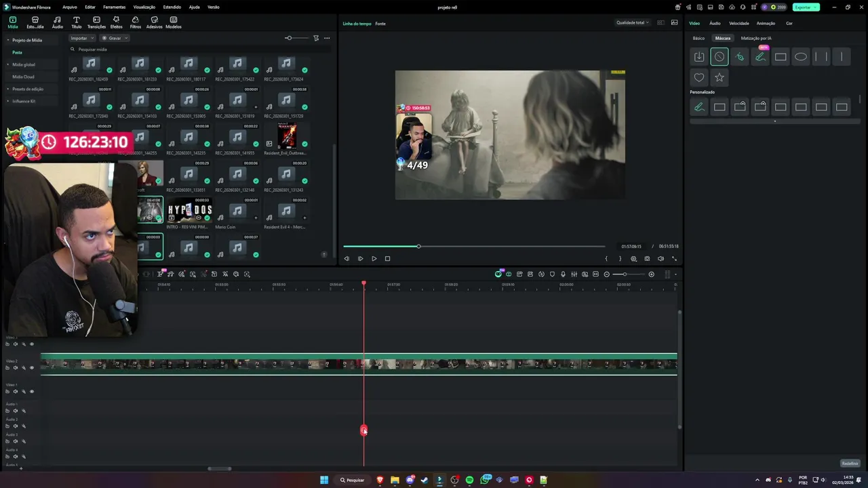868x488 pixels.
Task: Choose the double line mask
Action: pos(821,57)
